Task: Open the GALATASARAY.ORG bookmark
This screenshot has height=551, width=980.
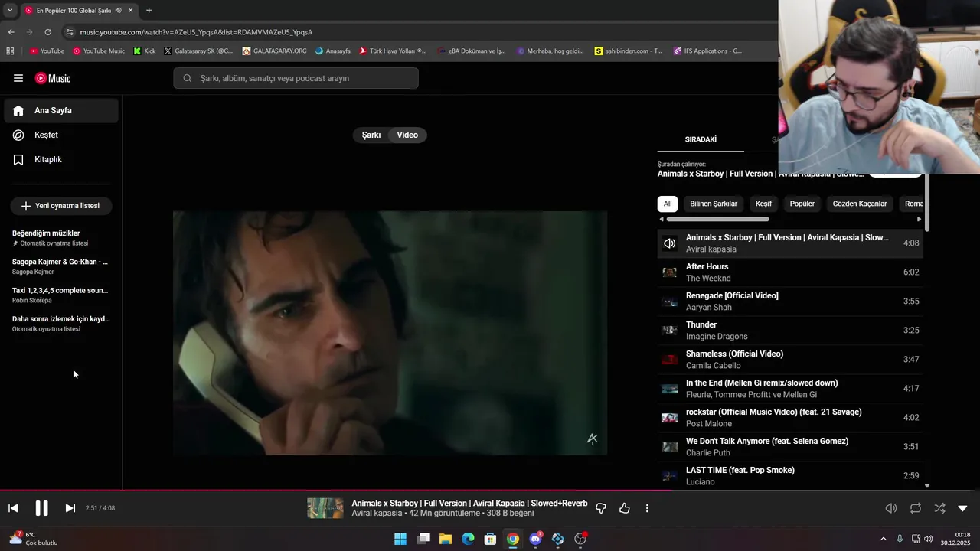Action: coord(274,51)
